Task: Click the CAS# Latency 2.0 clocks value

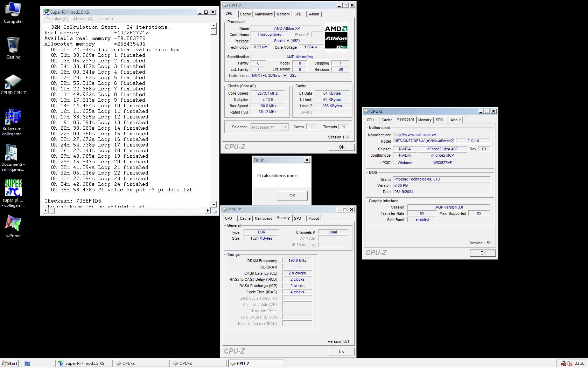Action: [x=297, y=273]
